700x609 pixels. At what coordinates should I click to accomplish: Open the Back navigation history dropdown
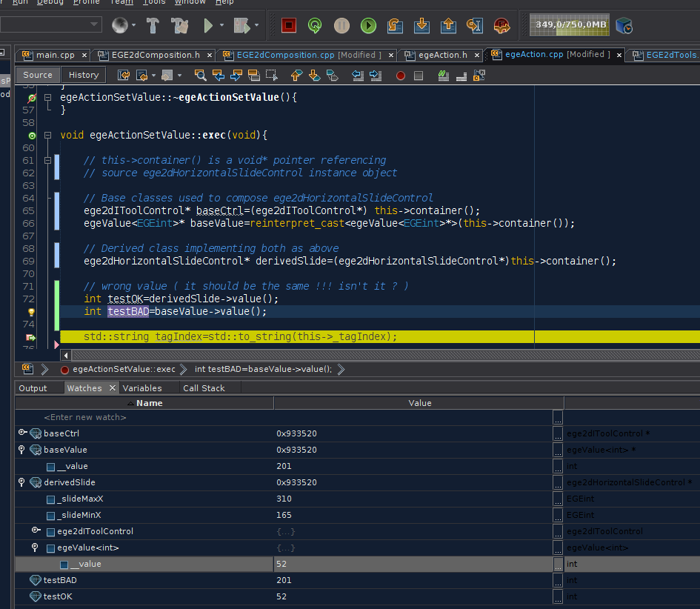point(153,76)
